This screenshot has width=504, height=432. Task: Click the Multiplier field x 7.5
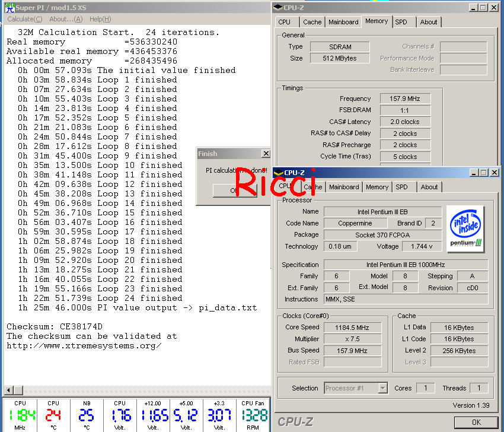pos(352,339)
